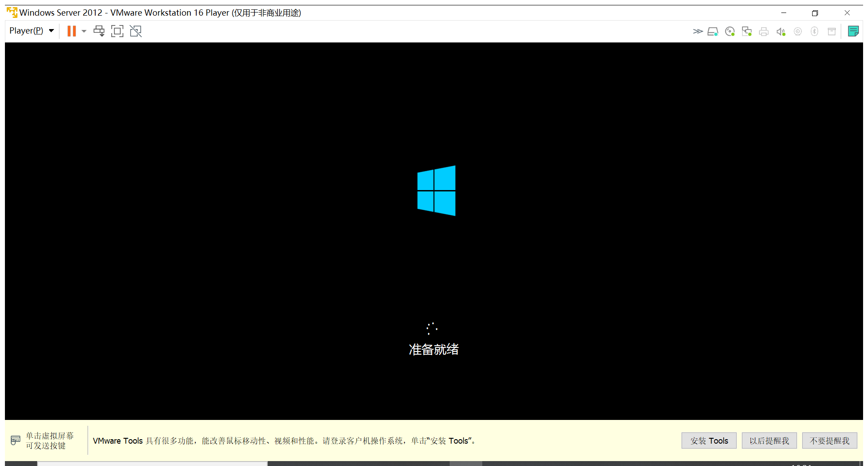Image resolution: width=868 pixels, height=466 pixels.
Task: Pause the virtual machine with the orange pause button
Action: [x=72, y=31]
